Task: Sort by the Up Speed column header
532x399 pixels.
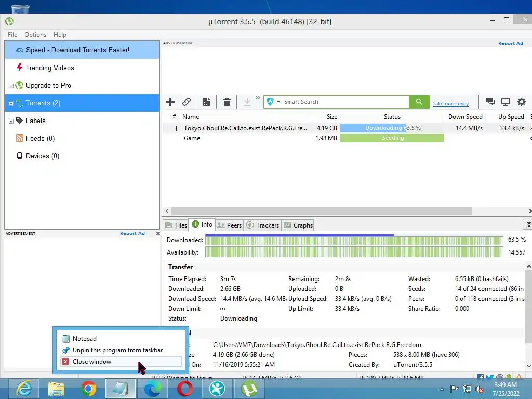Action: pos(507,117)
